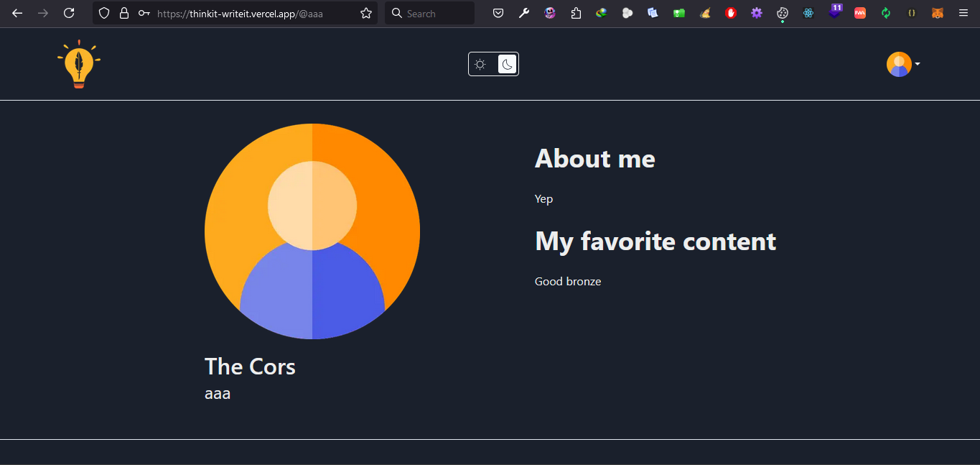The image size is (980, 465).
Task: Click the lightbulb site logo
Action: point(79,64)
